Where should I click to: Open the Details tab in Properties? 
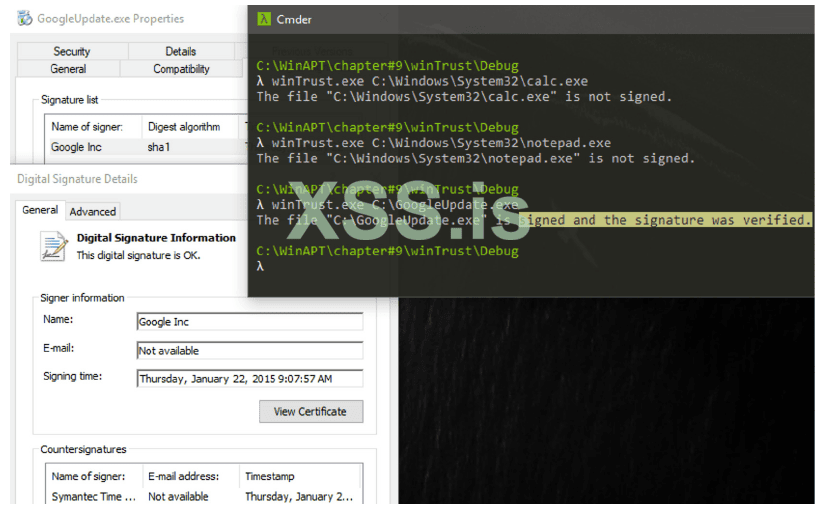pos(181,51)
